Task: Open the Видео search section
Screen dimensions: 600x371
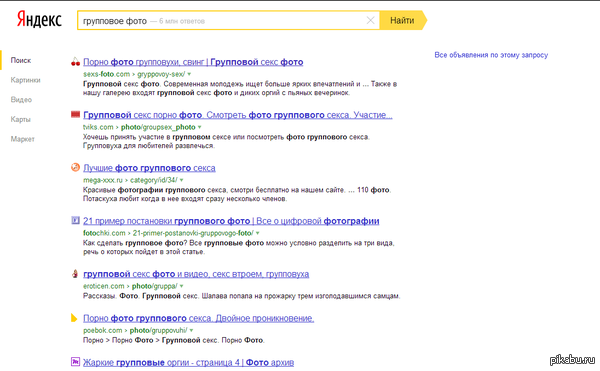Action: coord(21,99)
